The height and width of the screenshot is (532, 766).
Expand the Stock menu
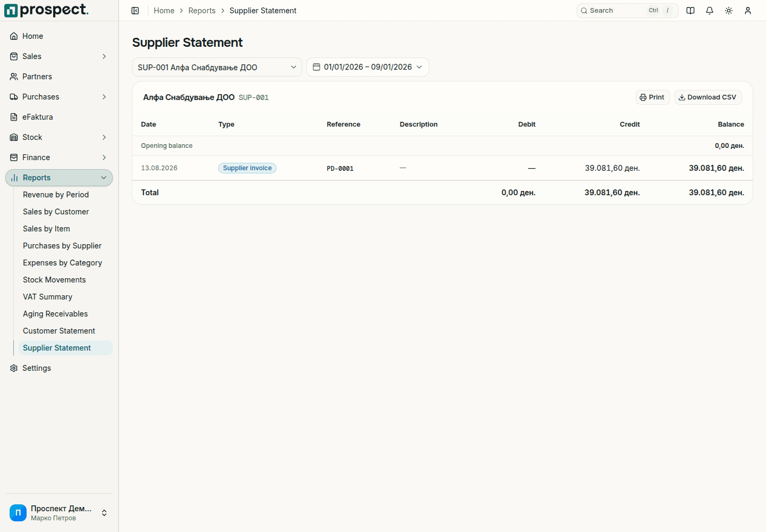59,137
